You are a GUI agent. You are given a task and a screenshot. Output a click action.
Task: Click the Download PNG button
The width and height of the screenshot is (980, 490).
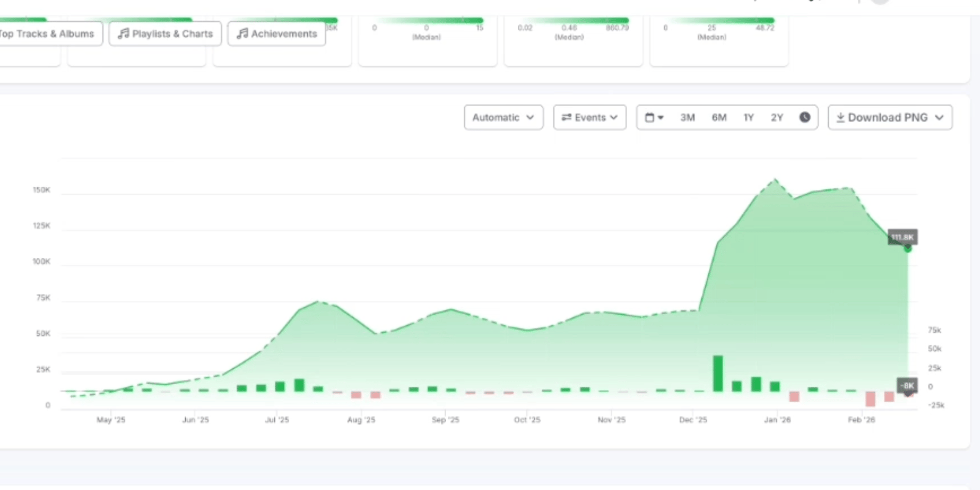[x=890, y=118]
